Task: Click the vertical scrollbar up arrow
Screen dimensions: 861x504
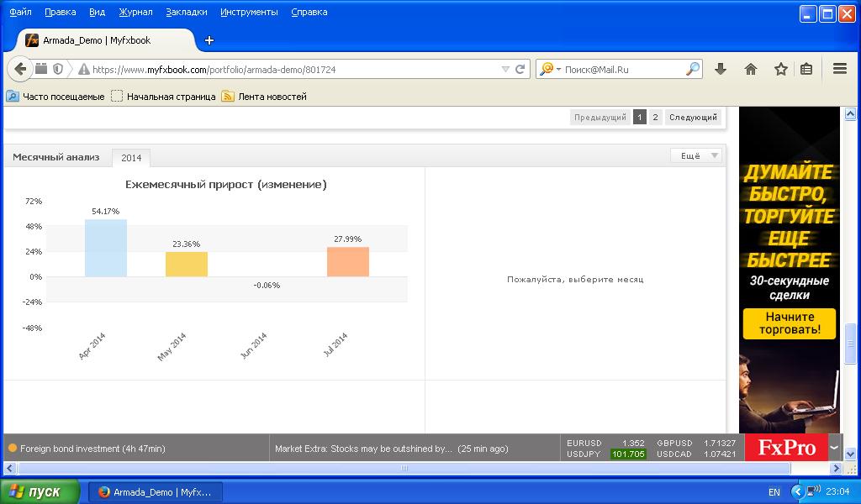Action: pyautogui.click(x=850, y=114)
